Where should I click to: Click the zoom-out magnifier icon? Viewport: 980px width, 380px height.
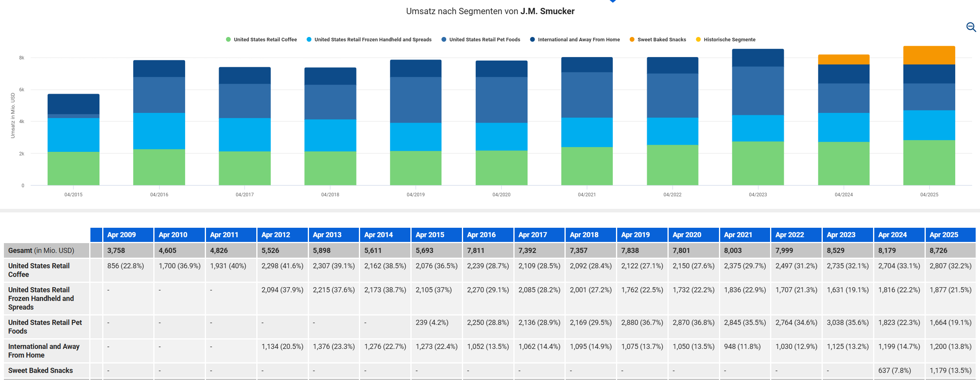(971, 27)
